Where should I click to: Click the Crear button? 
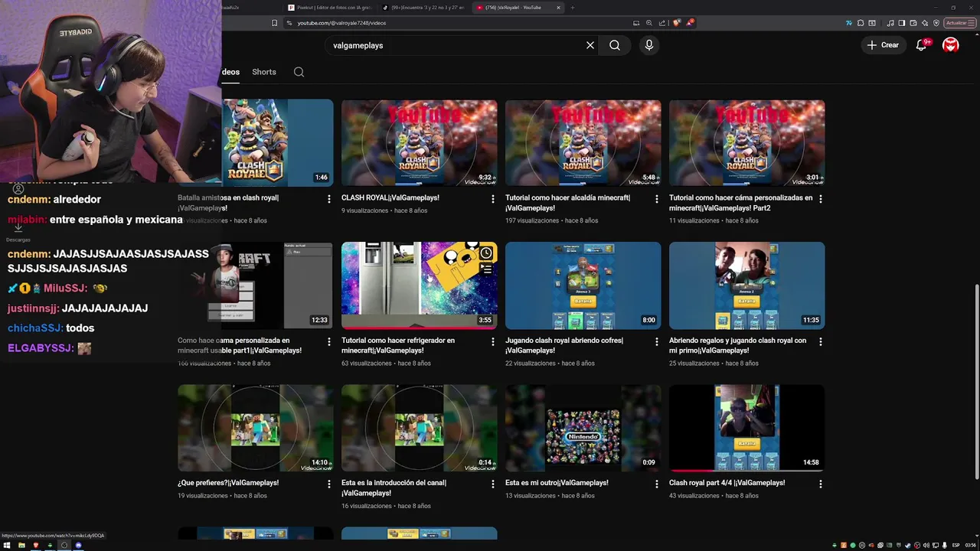(883, 45)
